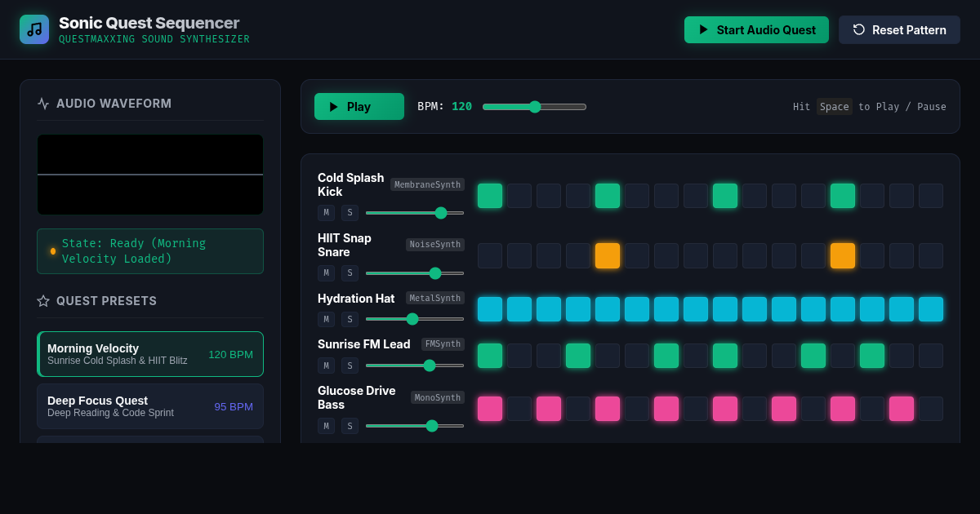Screen dimensions: 980x514
Task: Toggle step 13 of HIIT Snap Snare
Action: [843, 255]
